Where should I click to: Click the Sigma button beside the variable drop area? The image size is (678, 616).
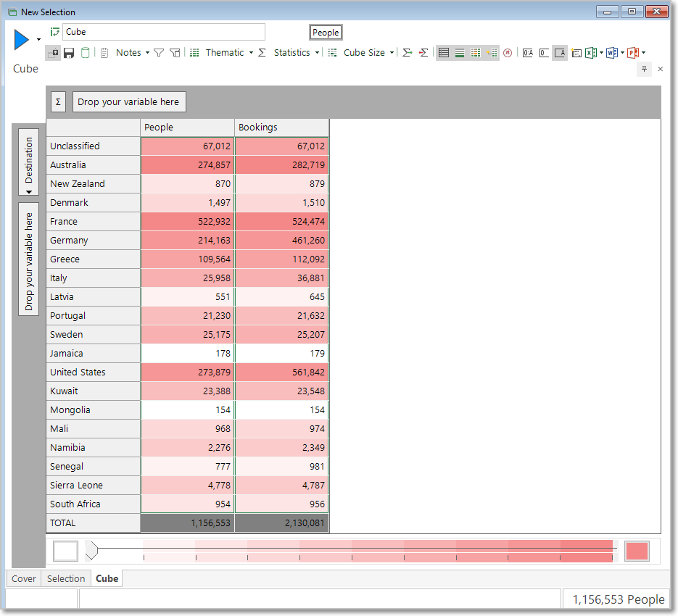click(59, 102)
